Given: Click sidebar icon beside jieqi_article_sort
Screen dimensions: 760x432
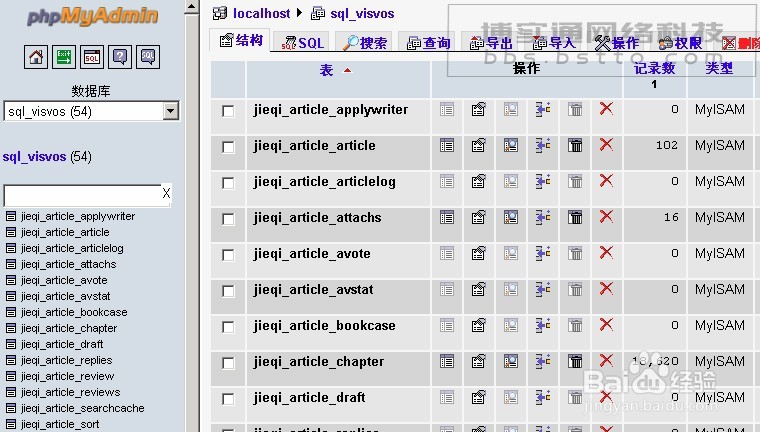Looking at the screenshot, I should point(11,424).
